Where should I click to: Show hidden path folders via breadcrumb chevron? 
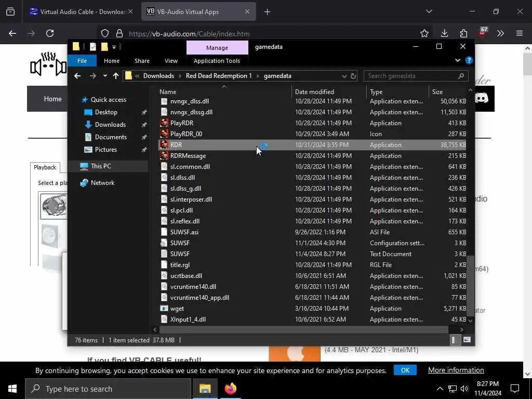[137, 76]
